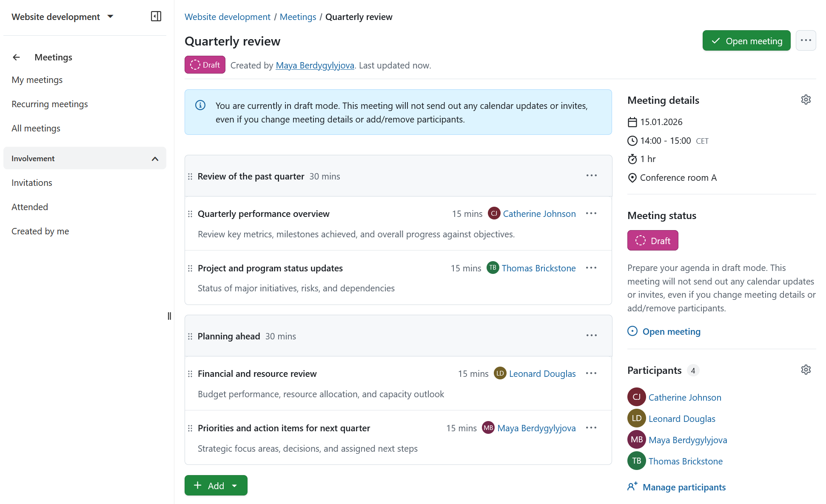Open the Invitations sidebar entry
Viewport: 826px width, 504px height.
[x=31, y=182]
